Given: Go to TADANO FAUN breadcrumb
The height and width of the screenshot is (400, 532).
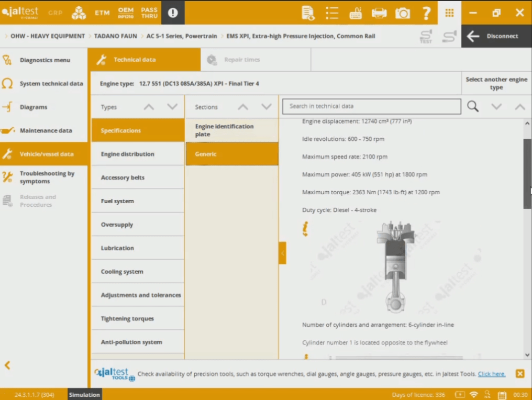Looking at the screenshot, I should pyautogui.click(x=115, y=36).
